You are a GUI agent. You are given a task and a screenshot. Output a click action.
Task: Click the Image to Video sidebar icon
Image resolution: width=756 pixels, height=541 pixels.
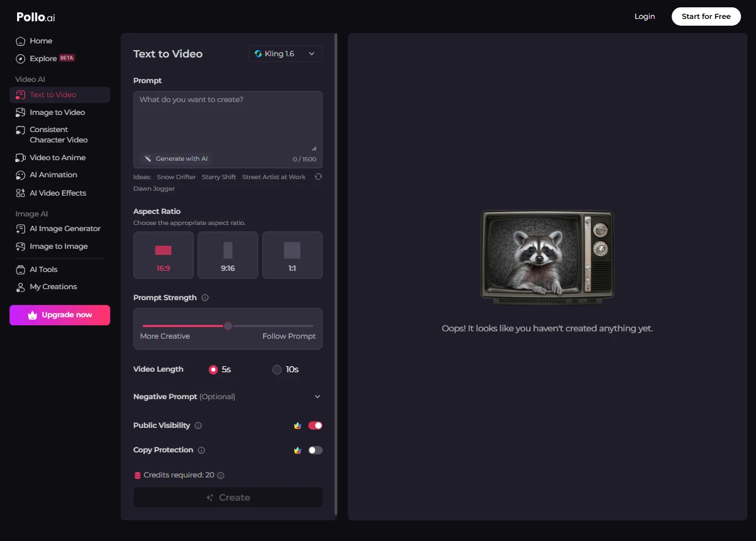20,112
